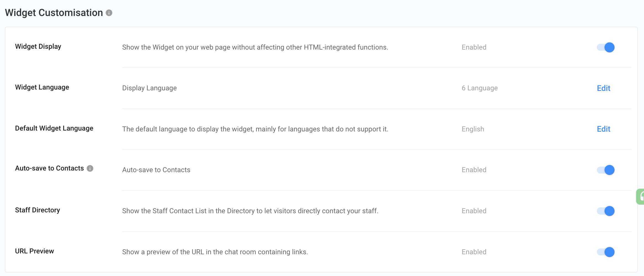Edit the Default Widget Language

click(603, 129)
